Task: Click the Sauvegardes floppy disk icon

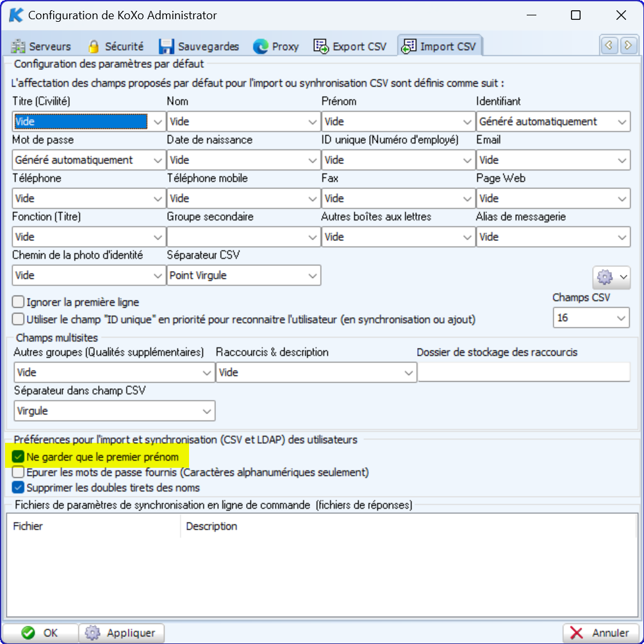Action: click(x=167, y=47)
